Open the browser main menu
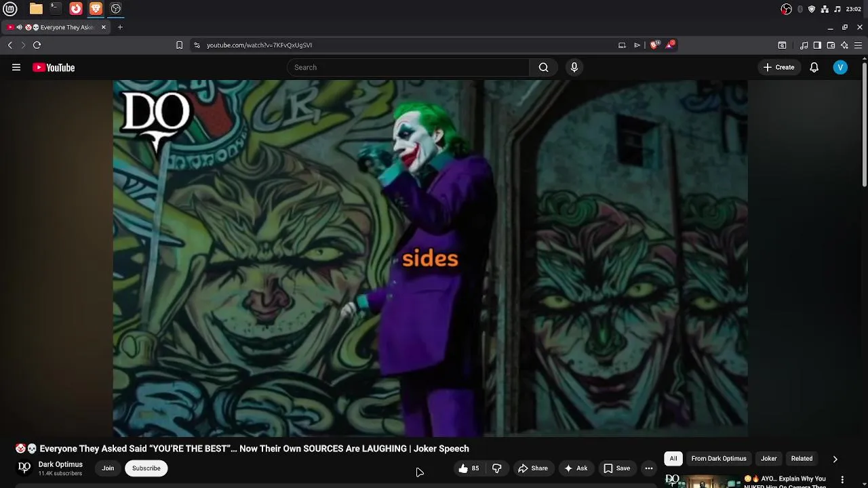868x488 pixels. [858, 45]
